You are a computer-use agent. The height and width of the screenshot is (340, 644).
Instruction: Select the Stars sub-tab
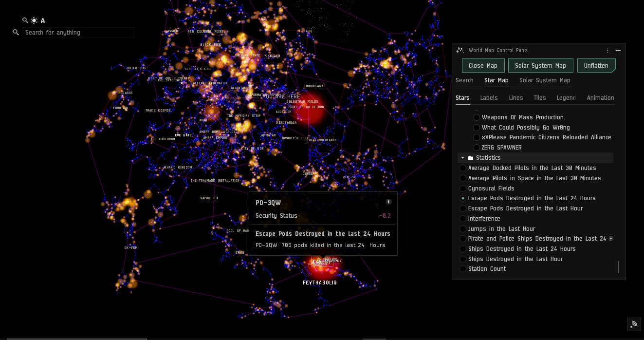click(x=462, y=98)
